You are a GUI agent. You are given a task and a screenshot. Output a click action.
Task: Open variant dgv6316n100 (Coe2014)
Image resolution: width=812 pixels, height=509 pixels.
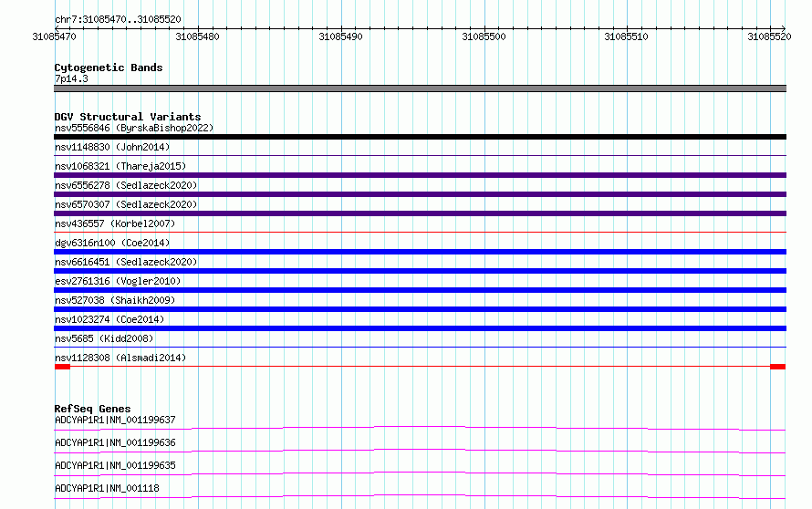click(x=112, y=243)
